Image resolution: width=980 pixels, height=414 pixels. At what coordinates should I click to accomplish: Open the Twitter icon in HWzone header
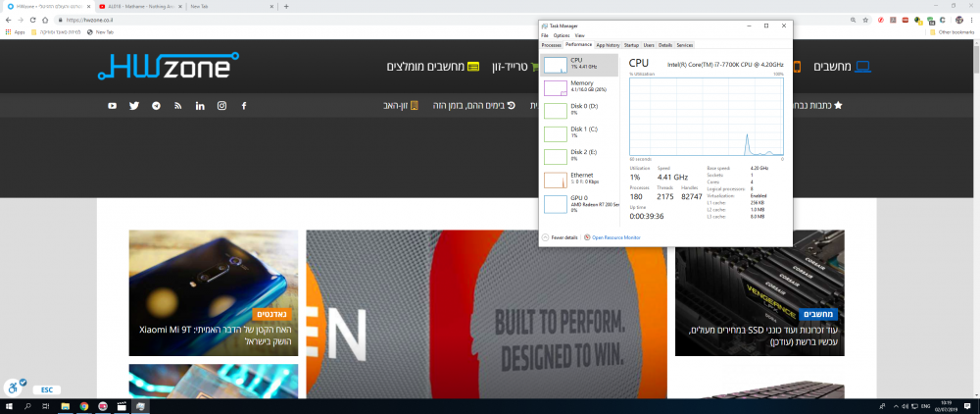(x=133, y=106)
